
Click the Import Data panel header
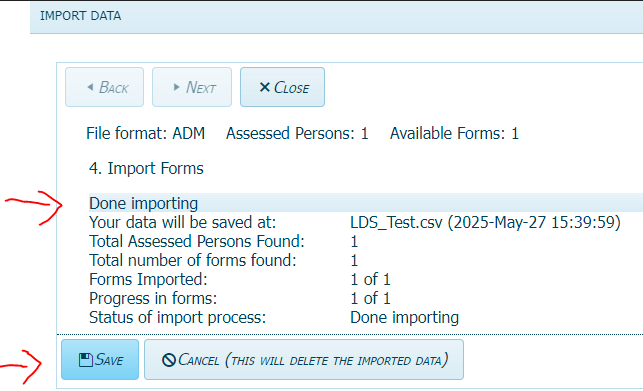(x=336, y=16)
